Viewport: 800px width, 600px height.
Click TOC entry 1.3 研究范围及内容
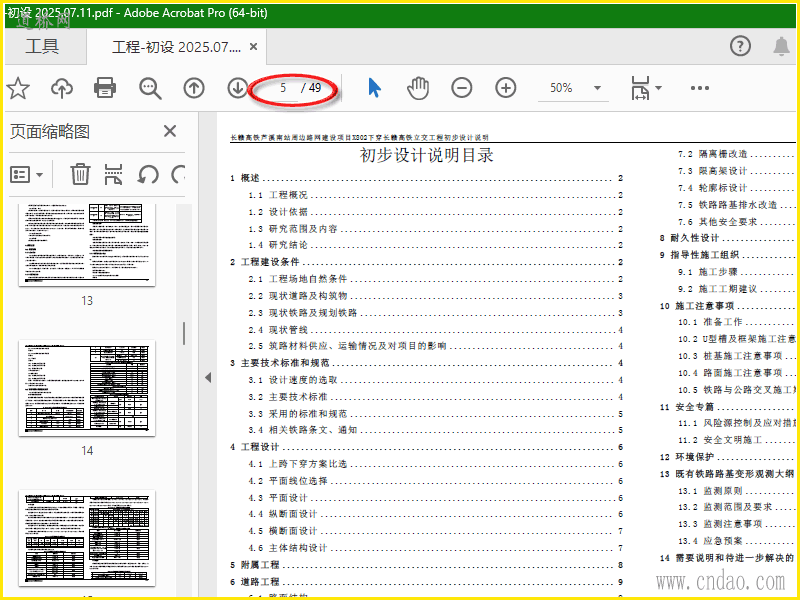click(x=436, y=229)
